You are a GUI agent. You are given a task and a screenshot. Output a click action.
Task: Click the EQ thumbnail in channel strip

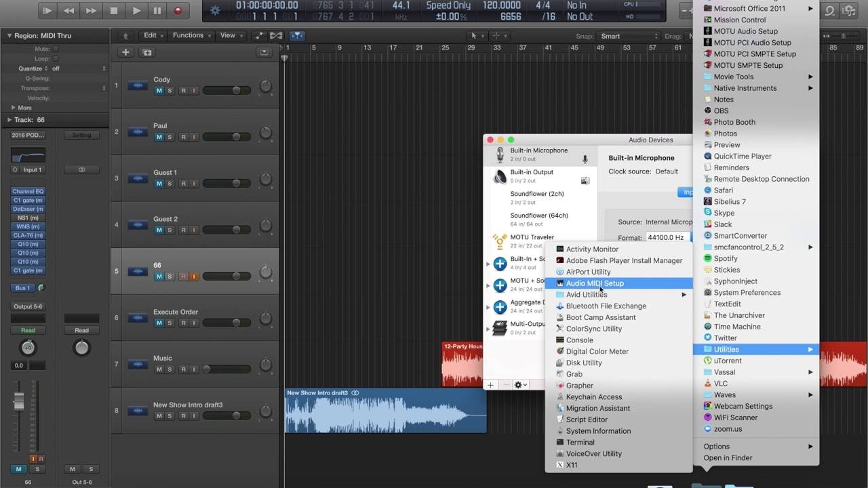coord(28,155)
